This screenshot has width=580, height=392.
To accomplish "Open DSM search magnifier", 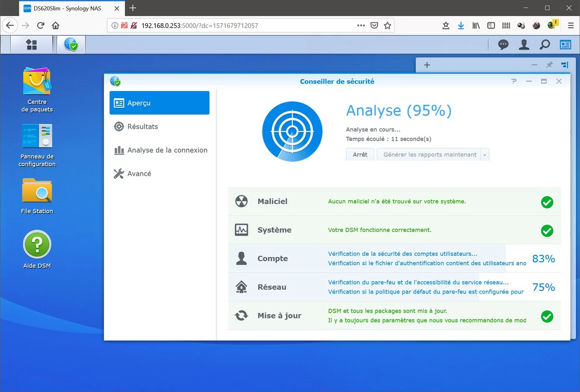I will (545, 45).
